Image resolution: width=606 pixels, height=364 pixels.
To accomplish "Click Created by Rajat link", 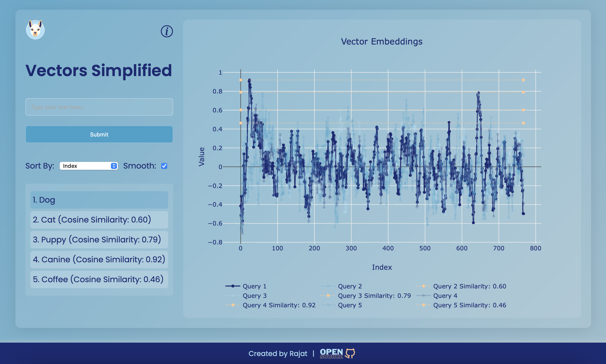I will point(278,354).
